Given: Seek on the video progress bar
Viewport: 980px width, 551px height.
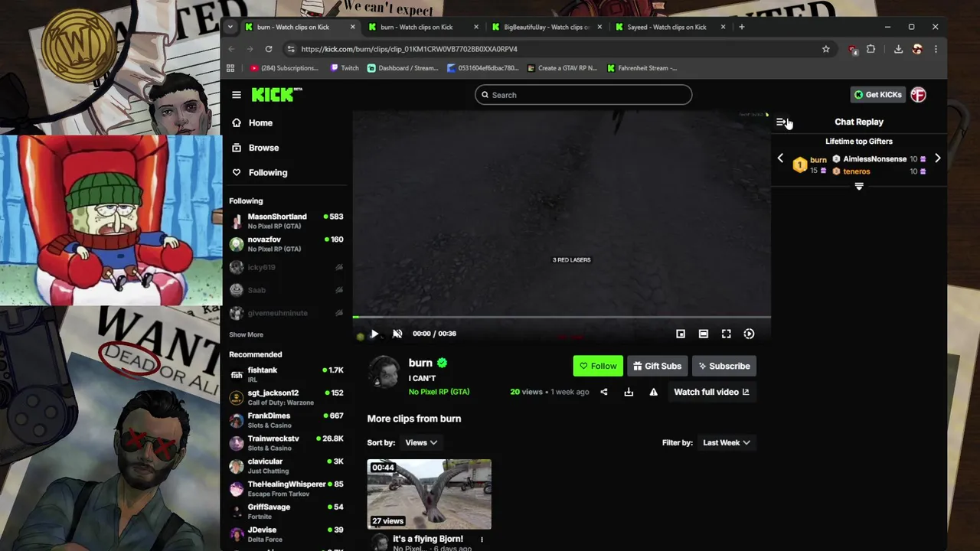Looking at the screenshot, I should pos(561,317).
